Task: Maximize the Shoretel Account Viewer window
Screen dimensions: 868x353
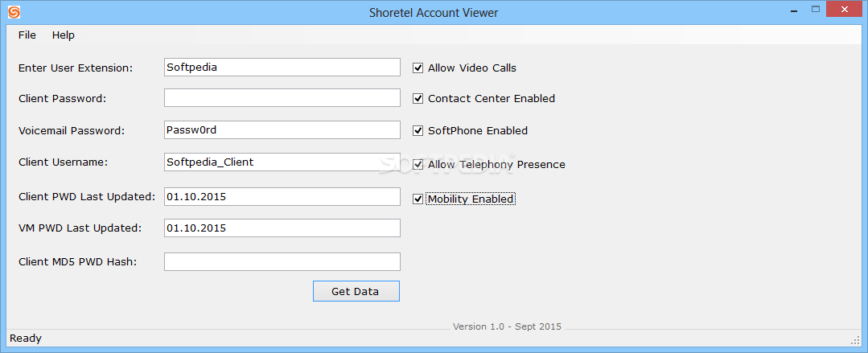Action: click(816, 10)
